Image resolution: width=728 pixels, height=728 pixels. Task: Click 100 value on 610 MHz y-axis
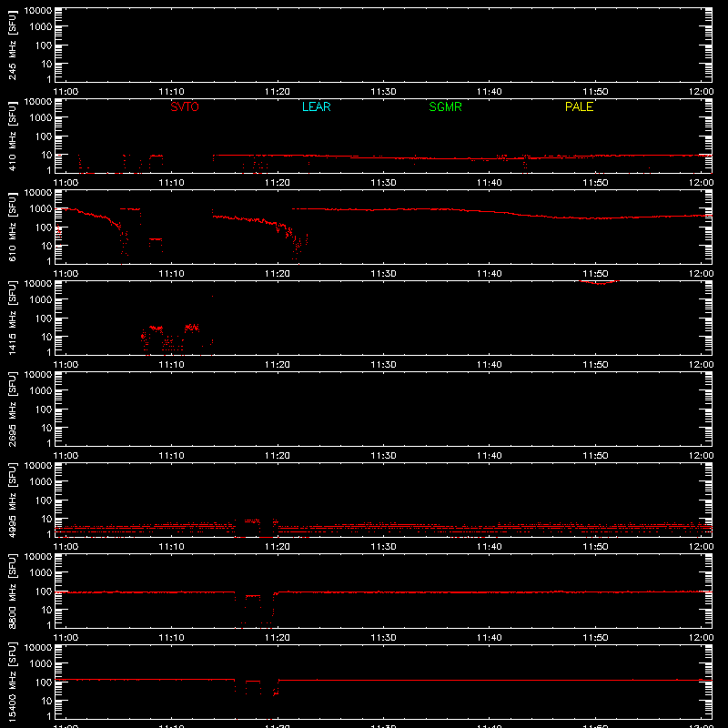coord(44,227)
